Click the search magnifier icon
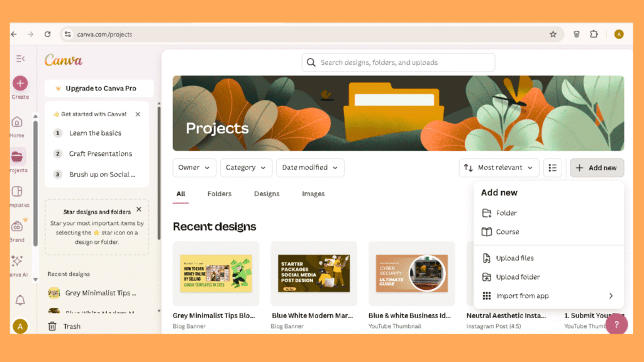Screen dimensions: 644x362 pos(311,62)
